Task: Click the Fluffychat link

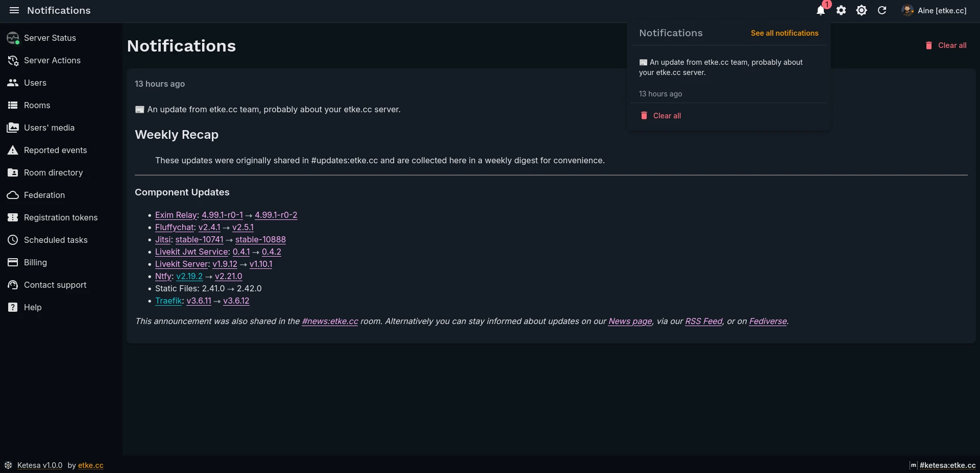Action: (175, 228)
